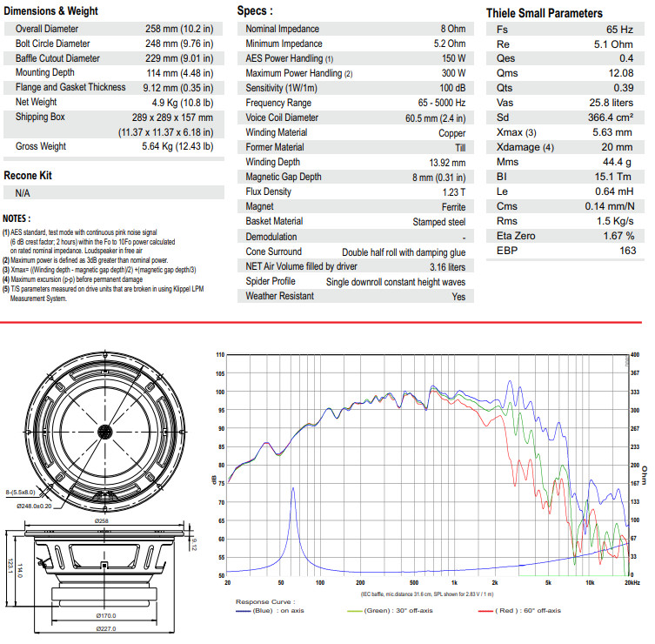
Task: Click the Rms value 1.5 Kg/s
Action: click(x=615, y=222)
